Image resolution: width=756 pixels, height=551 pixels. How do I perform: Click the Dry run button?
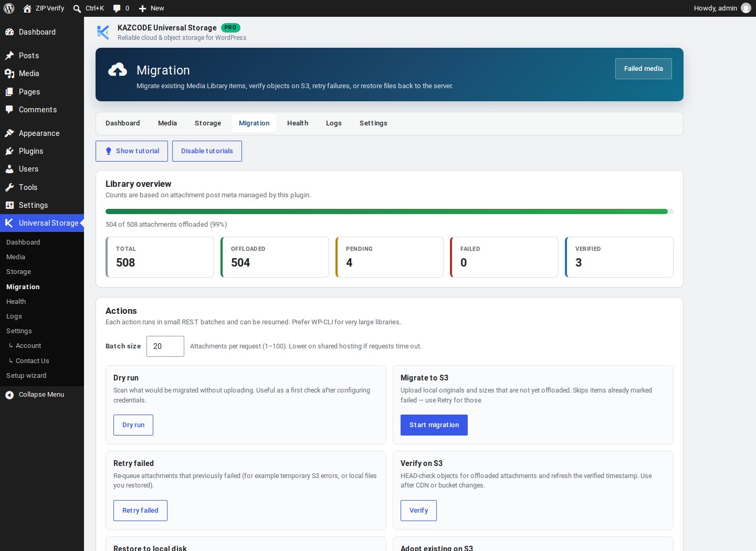point(133,425)
